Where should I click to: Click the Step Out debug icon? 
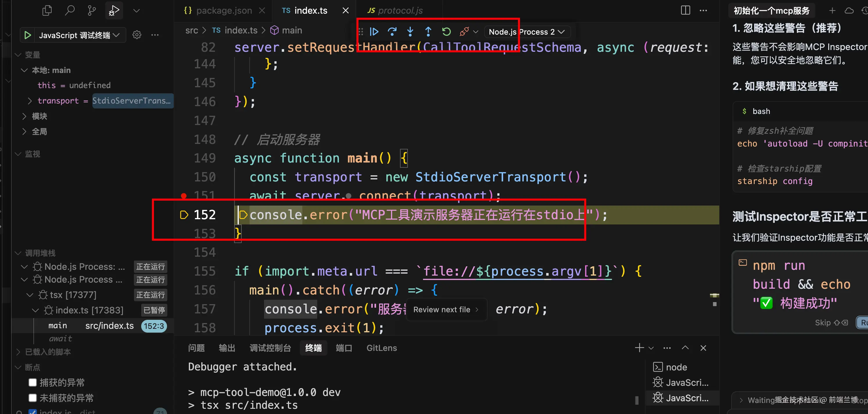click(428, 32)
